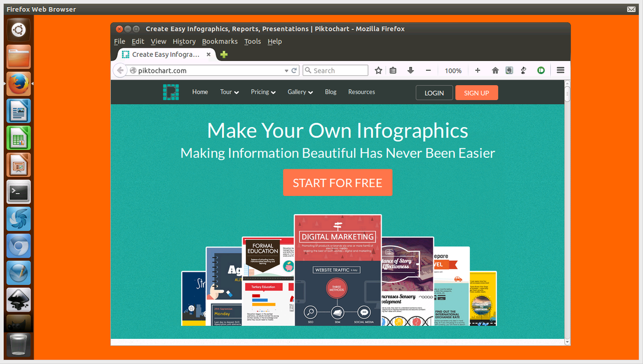Click the blue globe with pen launcher icon
Screen dimensions: 643x364
click(x=19, y=273)
